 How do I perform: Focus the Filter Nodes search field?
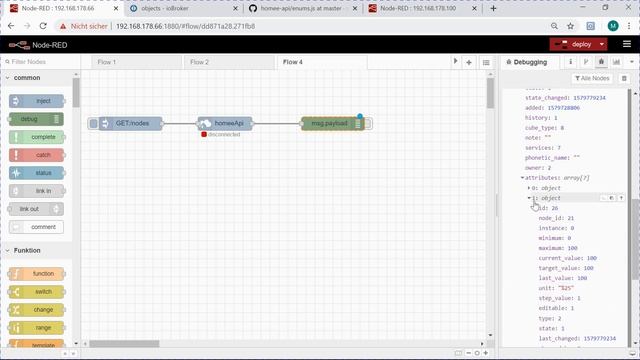(x=40, y=62)
